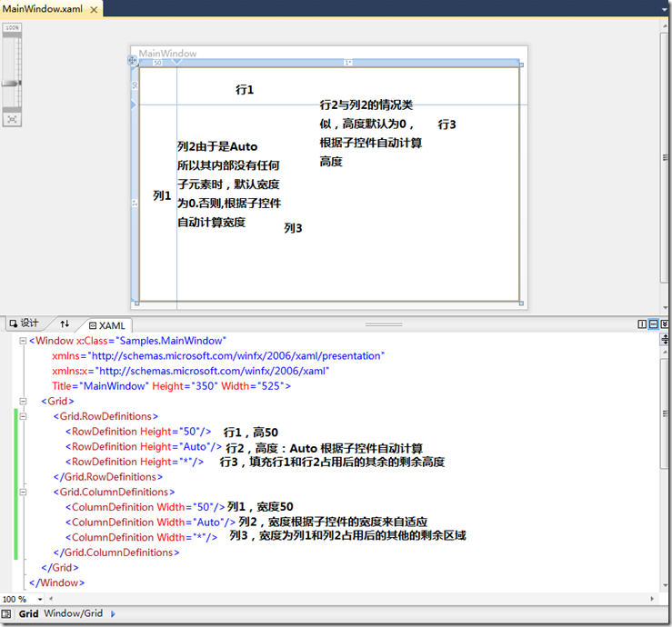Select the vertical split view button
This screenshot has height=627, width=672.
point(642,324)
